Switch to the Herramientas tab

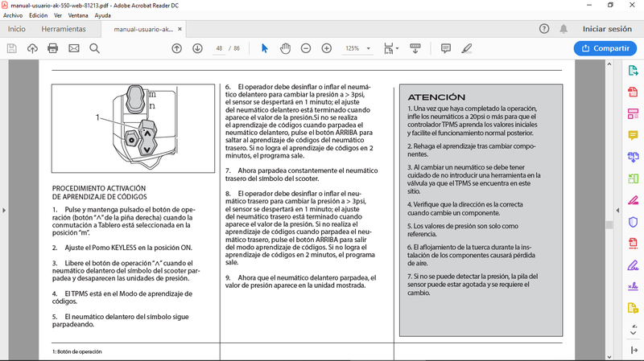pos(64,29)
